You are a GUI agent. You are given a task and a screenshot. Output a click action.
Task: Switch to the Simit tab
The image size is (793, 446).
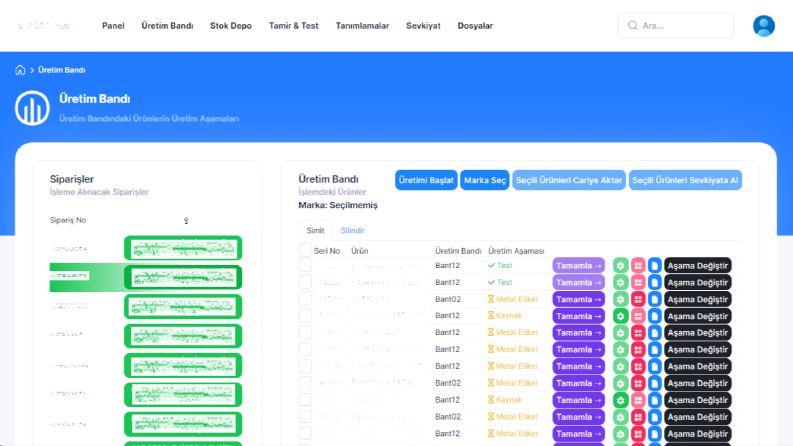(x=315, y=231)
